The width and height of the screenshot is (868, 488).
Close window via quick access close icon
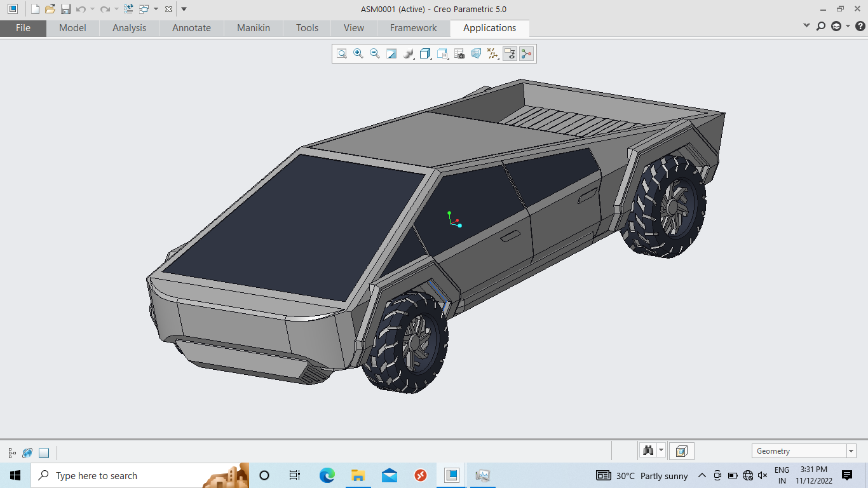[168, 9]
